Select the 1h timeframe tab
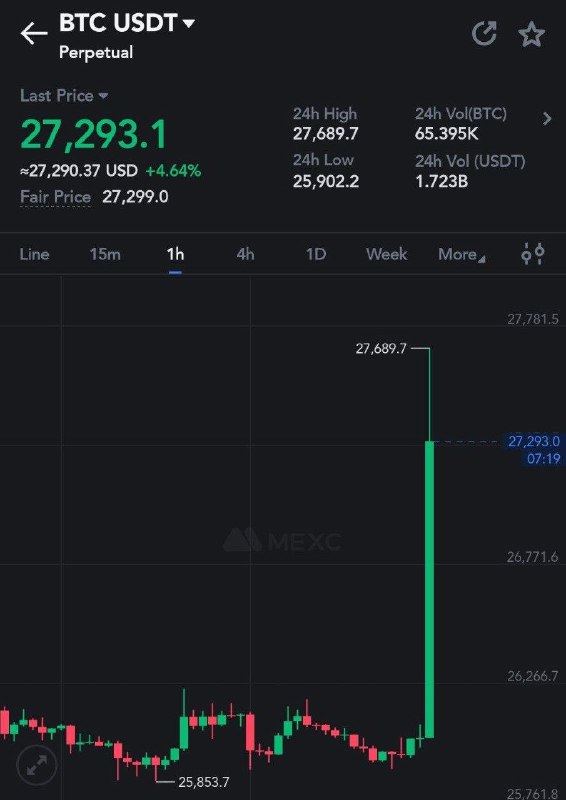Image resolution: width=566 pixels, height=800 pixels. click(175, 254)
